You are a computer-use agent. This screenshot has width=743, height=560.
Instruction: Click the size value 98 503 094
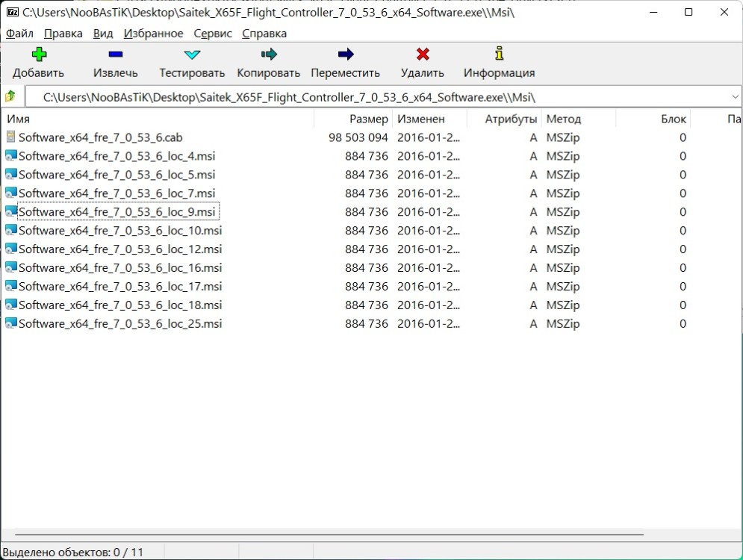point(358,137)
